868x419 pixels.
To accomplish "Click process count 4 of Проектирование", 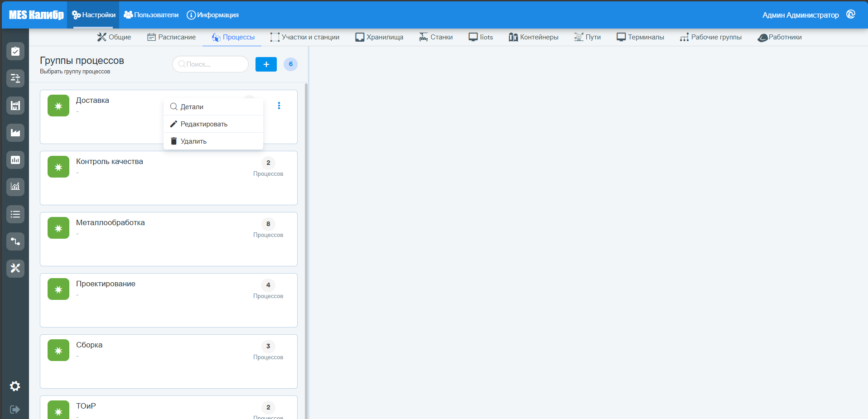I will tap(268, 285).
